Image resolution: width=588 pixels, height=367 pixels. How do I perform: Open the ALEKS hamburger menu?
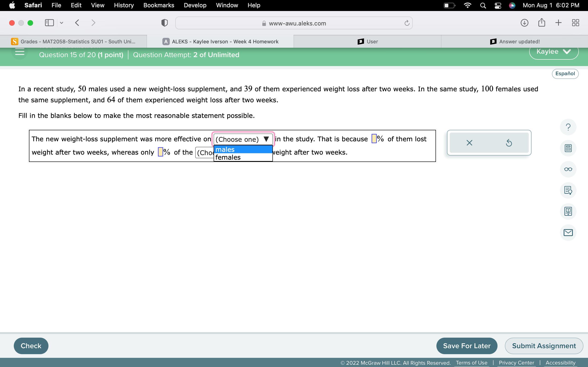coord(20,52)
